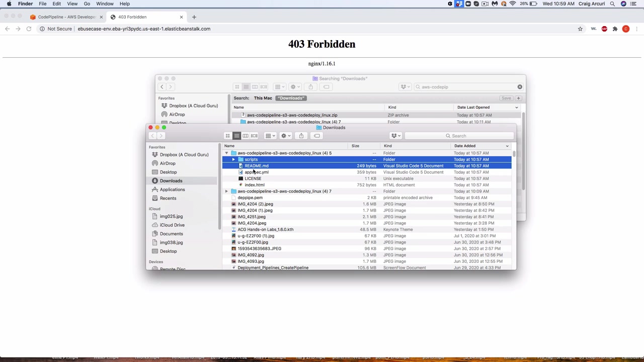Switch Downloads window to icon view

228,136
